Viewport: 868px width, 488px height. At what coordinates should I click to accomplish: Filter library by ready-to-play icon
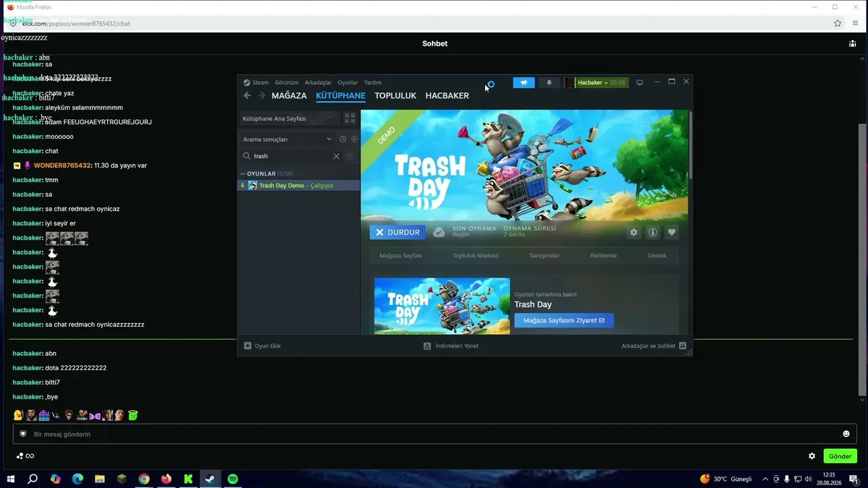(x=354, y=139)
